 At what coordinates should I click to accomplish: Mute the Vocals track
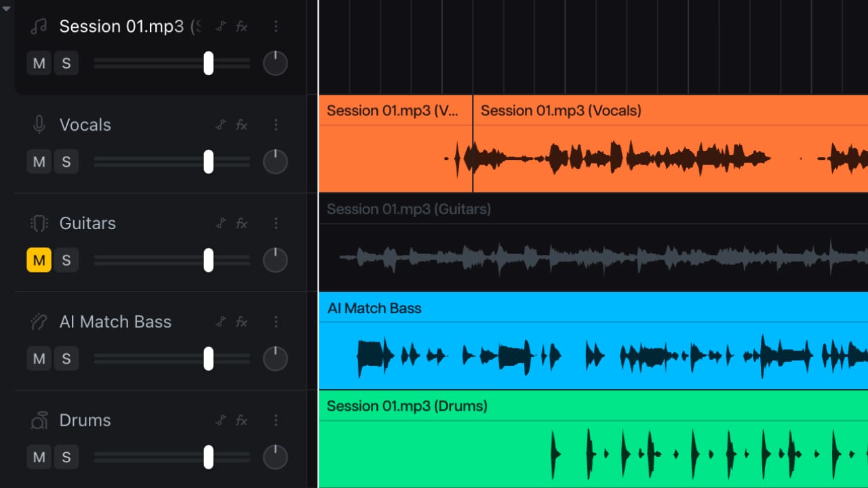tap(39, 161)
